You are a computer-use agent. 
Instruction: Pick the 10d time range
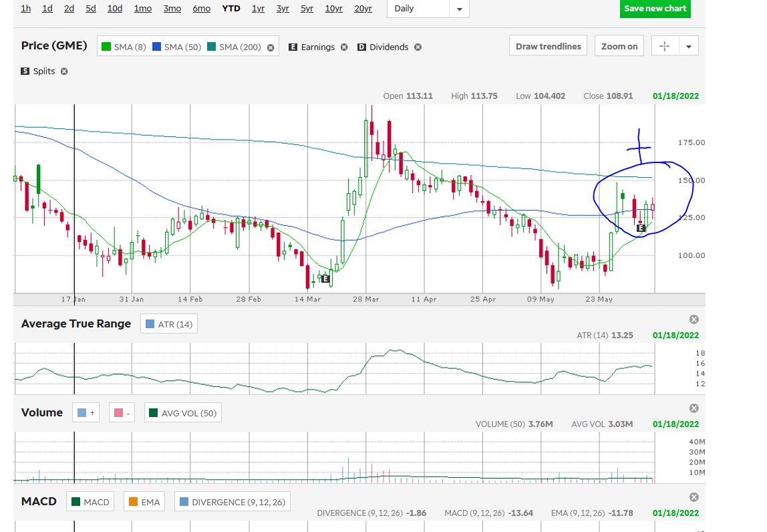coord(115,8)
